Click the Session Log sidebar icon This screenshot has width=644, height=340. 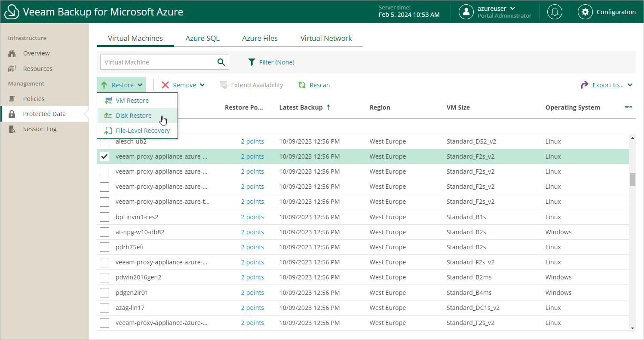tap(12, 129)
